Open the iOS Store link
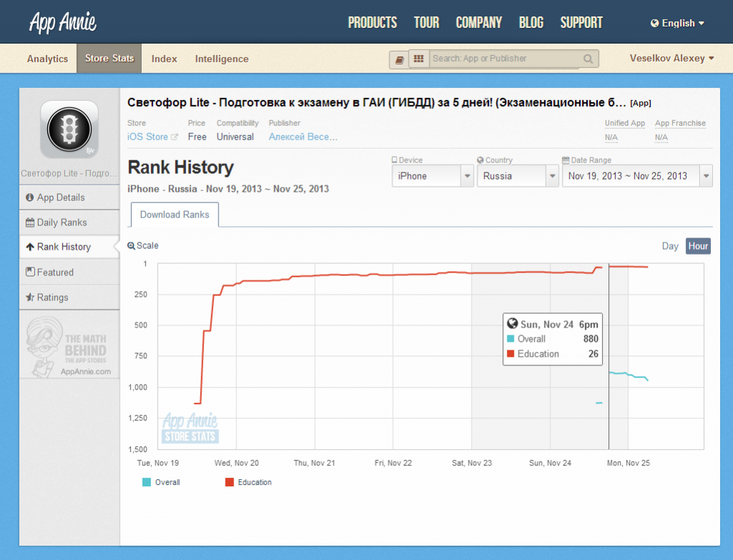733x560 pixels. click(x=147, y=137)
